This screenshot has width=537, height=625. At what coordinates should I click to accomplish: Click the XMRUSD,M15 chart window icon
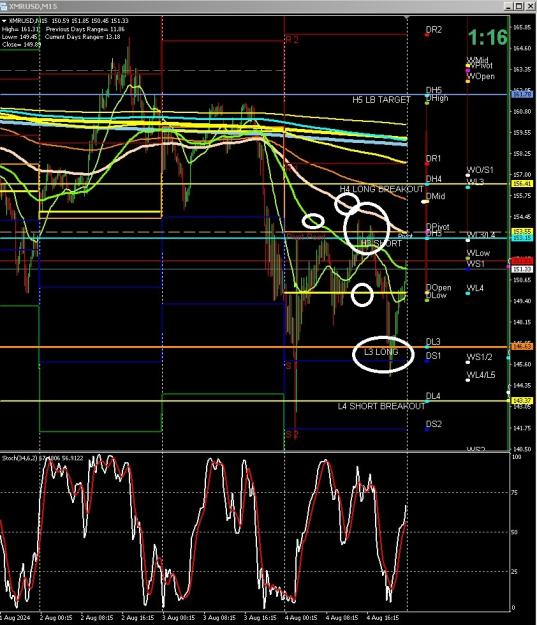tap(3, 6)
